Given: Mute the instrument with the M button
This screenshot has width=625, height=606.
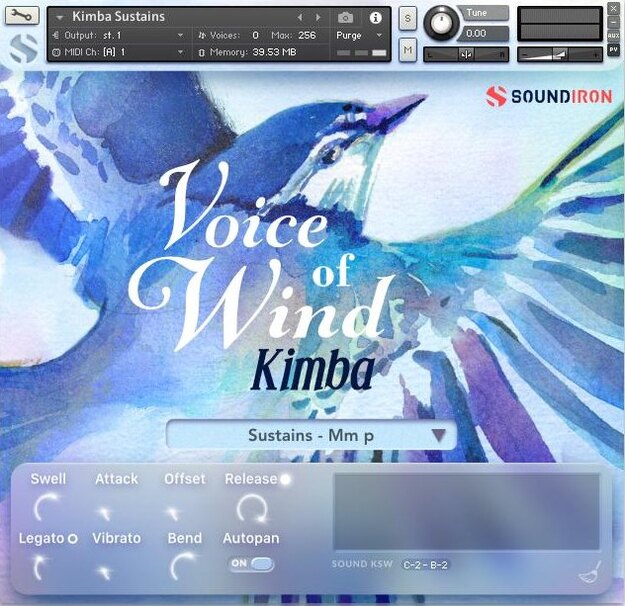Looking at the screenshot, I should tap(407, 50).
